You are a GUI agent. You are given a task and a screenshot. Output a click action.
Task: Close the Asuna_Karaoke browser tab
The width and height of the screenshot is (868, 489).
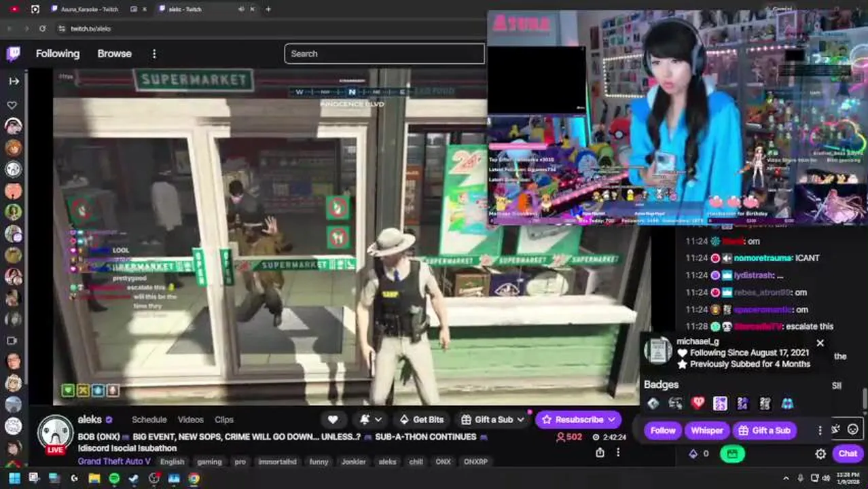coord(145,9)
